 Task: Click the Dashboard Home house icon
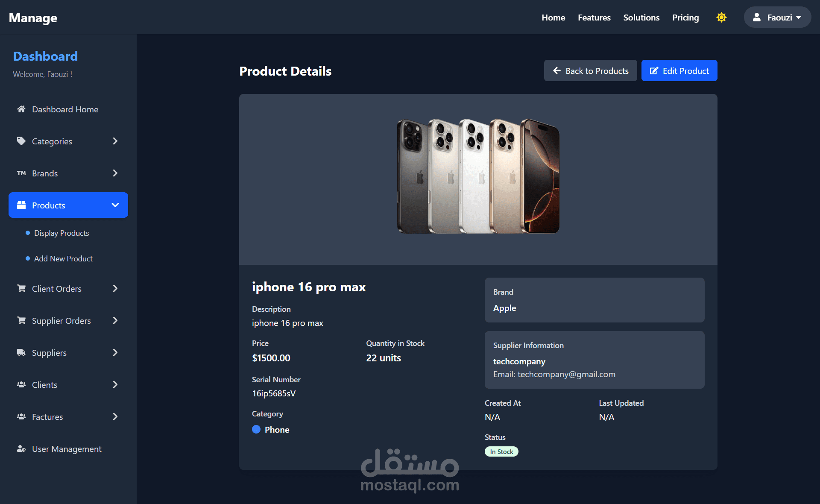pos(21,109)
